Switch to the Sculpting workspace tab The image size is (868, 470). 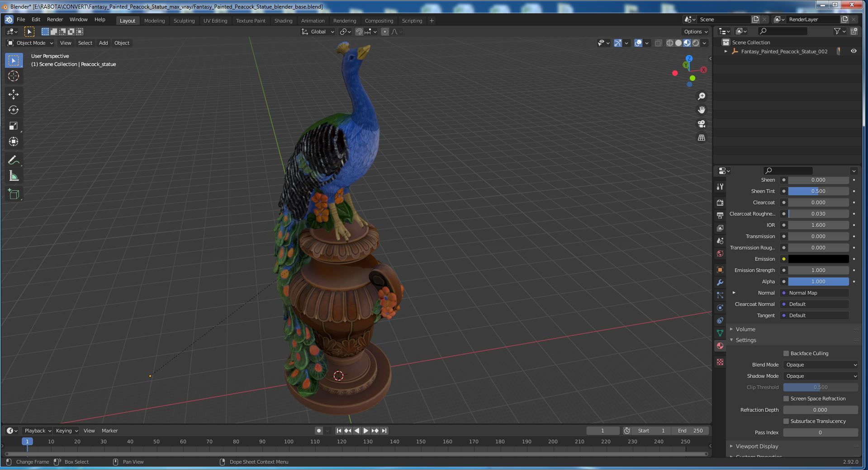[x=184, y=21]
